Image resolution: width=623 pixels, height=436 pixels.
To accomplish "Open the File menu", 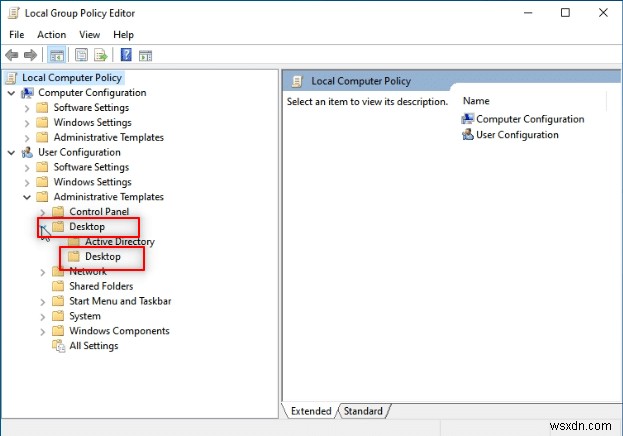I will [17, 35].
